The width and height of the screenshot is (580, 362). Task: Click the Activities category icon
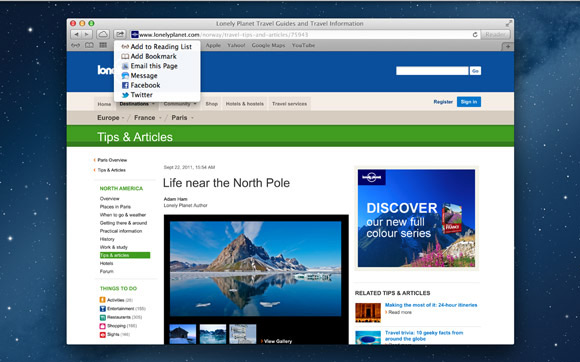click(102, 300)
